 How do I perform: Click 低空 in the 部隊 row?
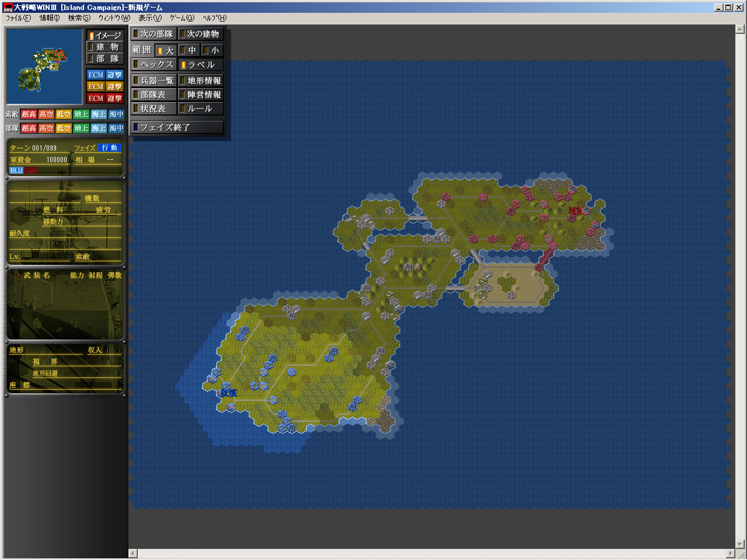tap(64, 128)
